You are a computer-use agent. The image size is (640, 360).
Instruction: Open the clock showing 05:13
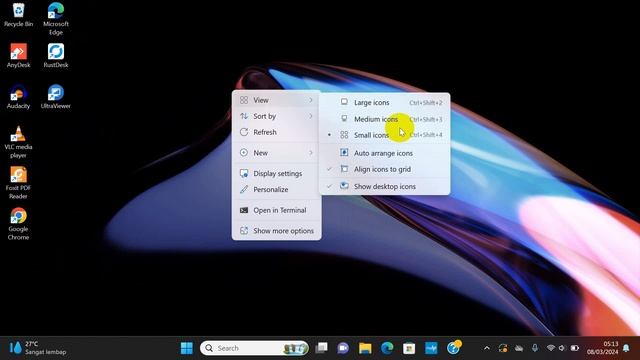[x=603, y=348]
